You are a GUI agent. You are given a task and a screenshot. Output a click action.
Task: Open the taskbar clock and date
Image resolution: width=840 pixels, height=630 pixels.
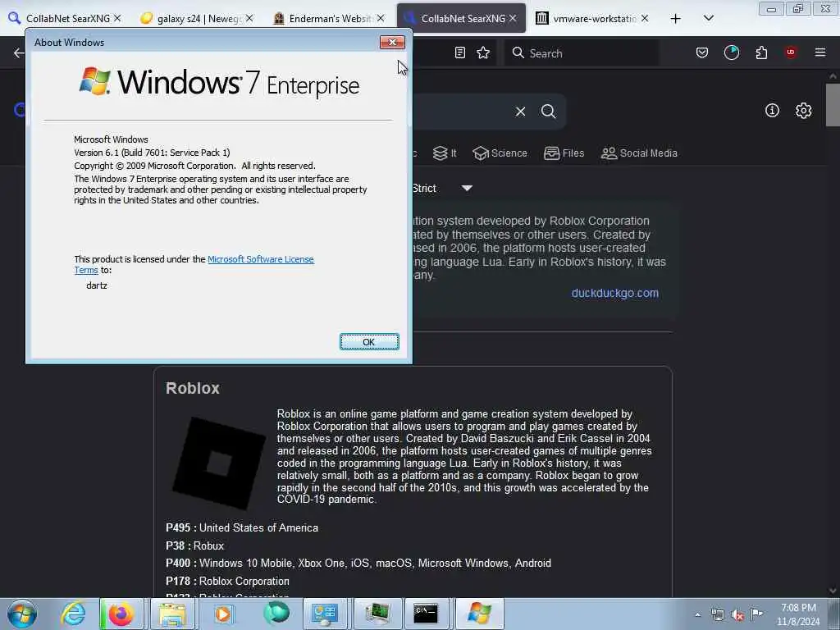pyautogui.click(x=798, y=614)
